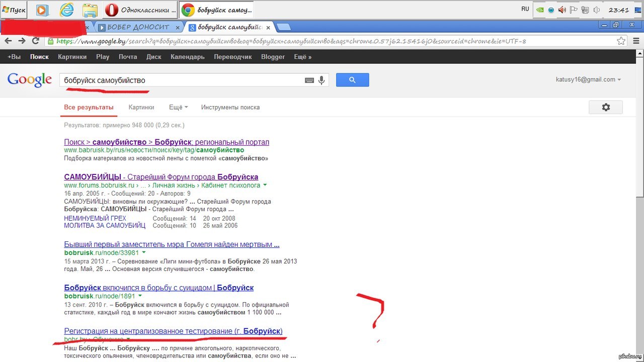Click the blue search button

point(352,80)
